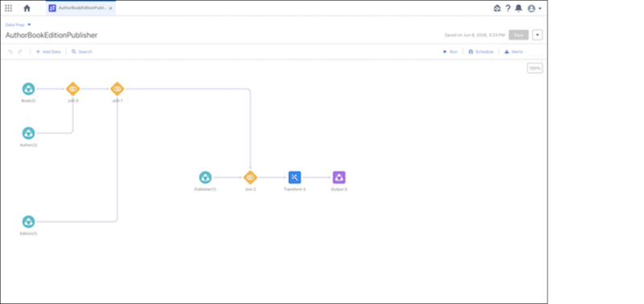Undo the last change
Viewport: 644px width, 304px height.
10,51
